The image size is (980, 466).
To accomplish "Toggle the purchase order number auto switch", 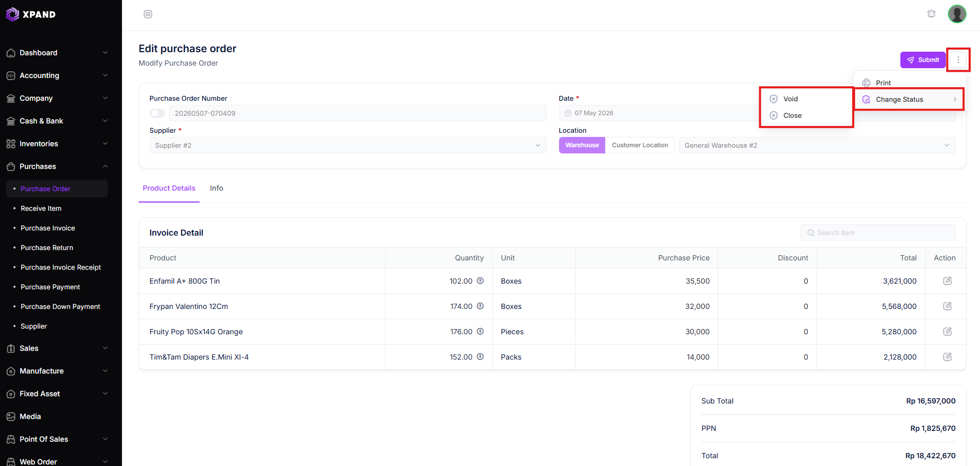I will 157,113.
